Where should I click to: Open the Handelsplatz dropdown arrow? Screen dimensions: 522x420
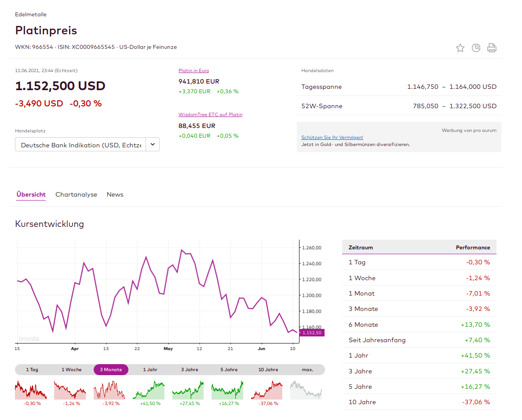[153, 144]
